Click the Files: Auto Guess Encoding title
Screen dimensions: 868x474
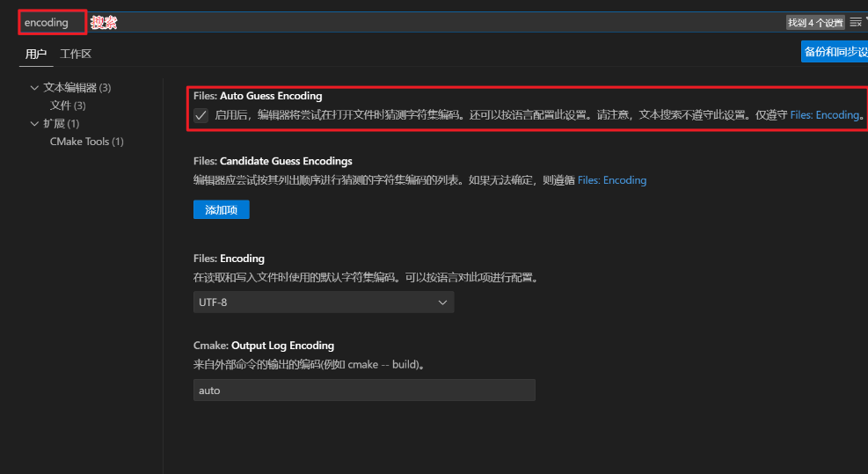point(258,96)
